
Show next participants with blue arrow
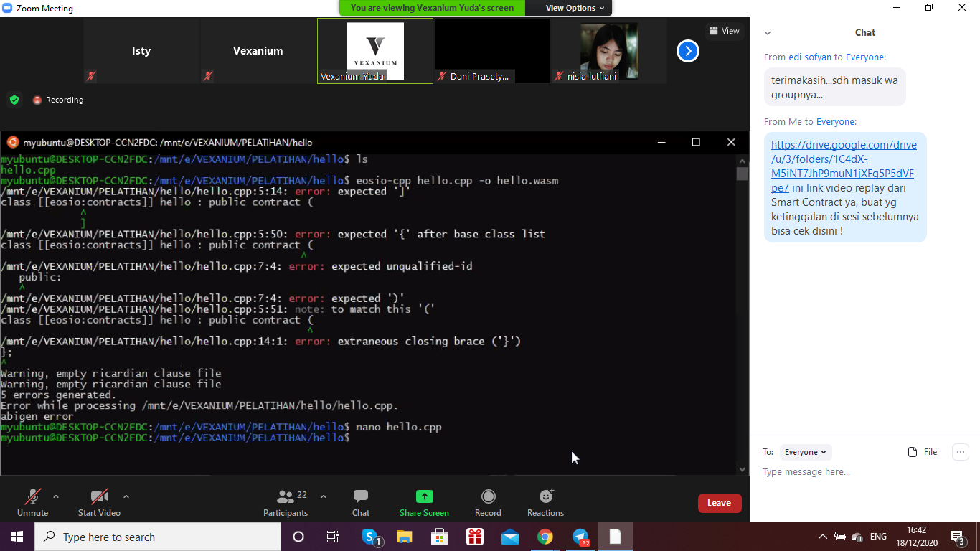(x=687, y=51)
